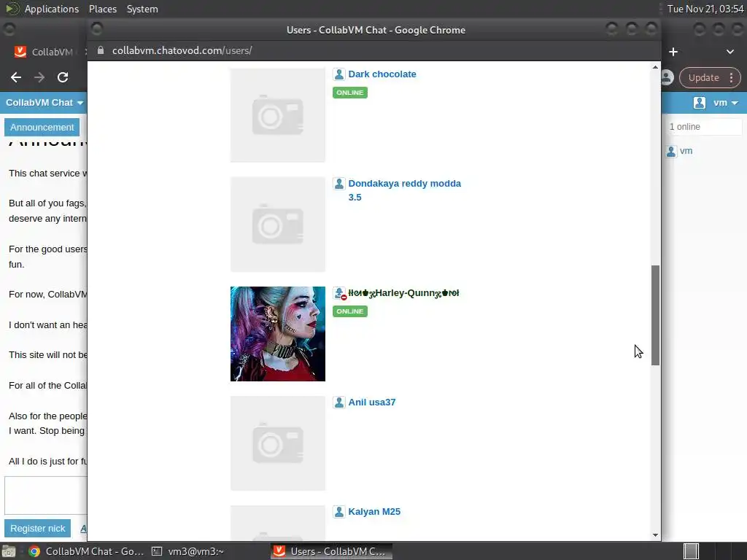Click the lock icon in the address bar
The height and width of the screenshot is (560, 747).
[101, 50]
